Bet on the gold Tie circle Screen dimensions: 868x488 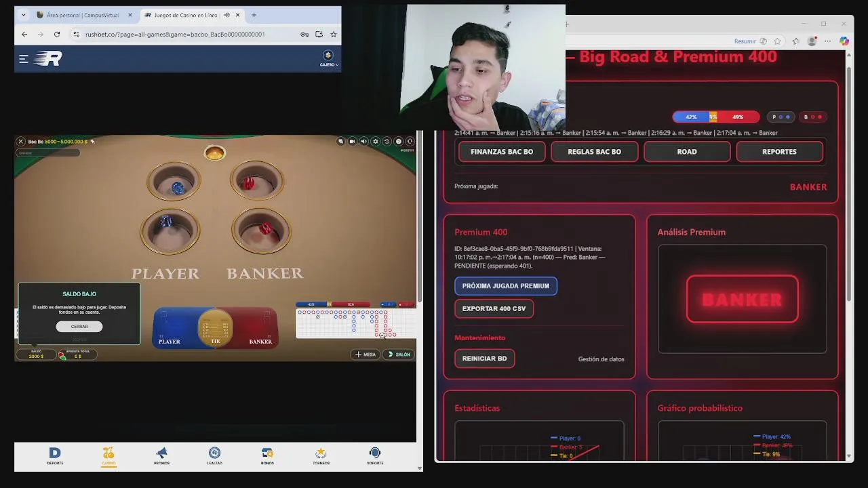tap(215, 327)
